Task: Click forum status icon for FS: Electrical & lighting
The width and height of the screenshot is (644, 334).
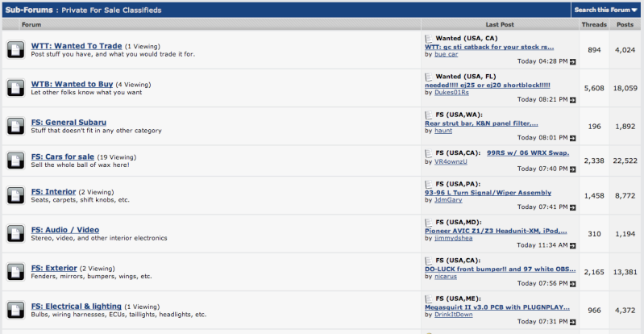Action: [15, 310]
